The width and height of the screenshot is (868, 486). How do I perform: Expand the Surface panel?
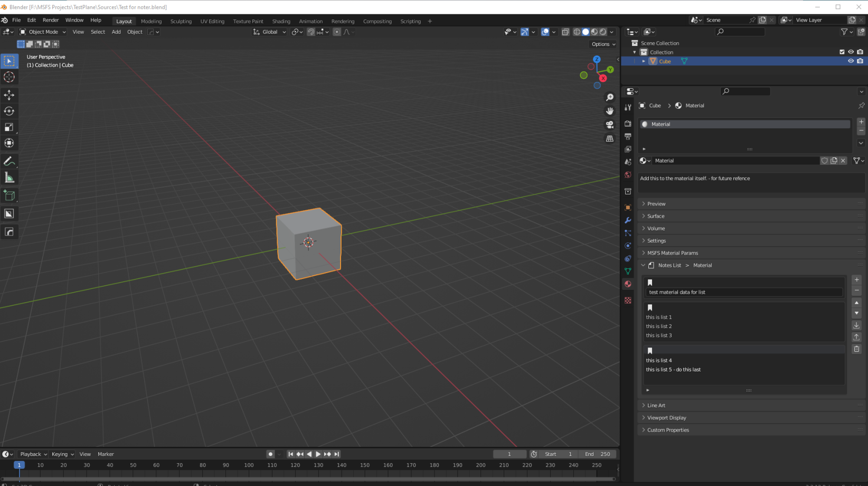(656, 216)
